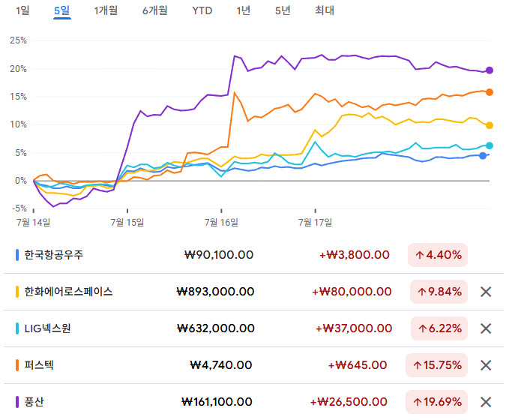Open the 최대 time range tab

(x=325, y=10)
